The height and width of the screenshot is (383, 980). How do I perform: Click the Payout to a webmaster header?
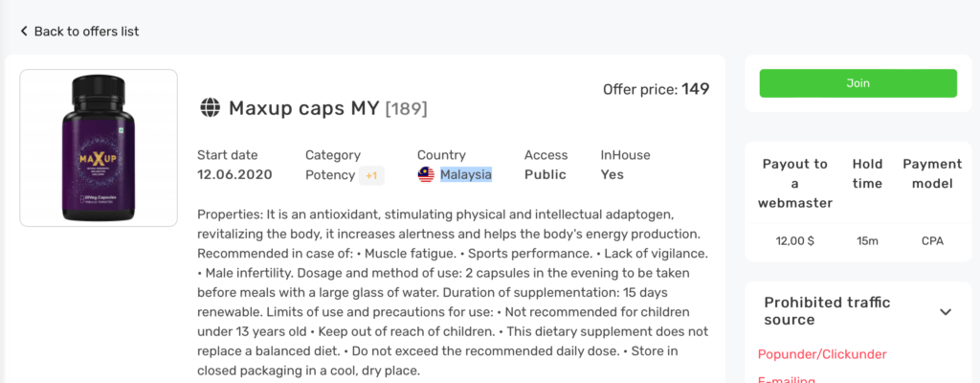794,183
